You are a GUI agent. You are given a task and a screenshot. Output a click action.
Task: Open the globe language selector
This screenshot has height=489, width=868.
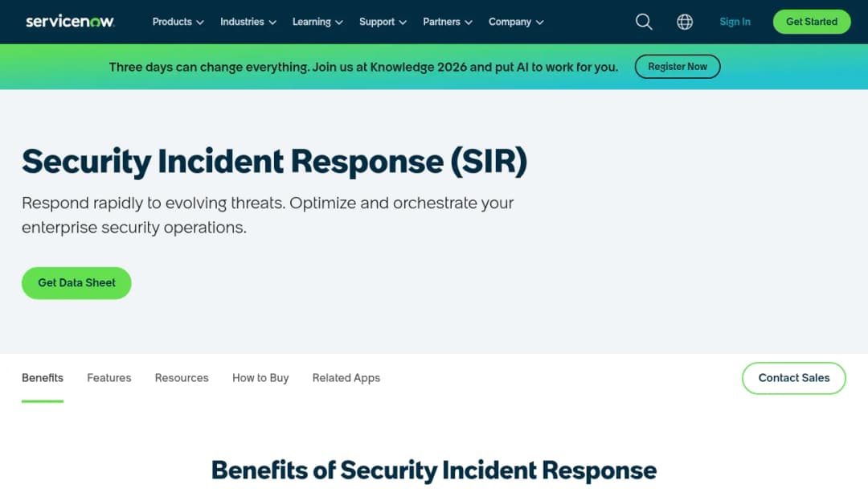tap(685, 22)
